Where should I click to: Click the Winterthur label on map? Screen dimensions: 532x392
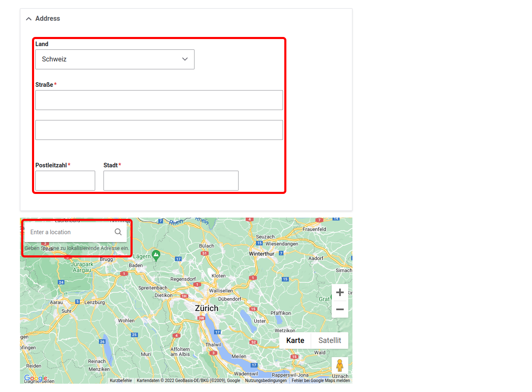262,254
